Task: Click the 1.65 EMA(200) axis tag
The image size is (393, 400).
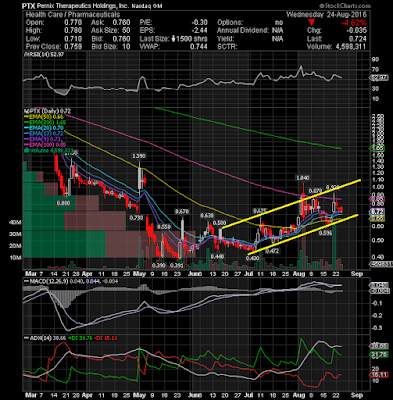Action: click(378, 148)
